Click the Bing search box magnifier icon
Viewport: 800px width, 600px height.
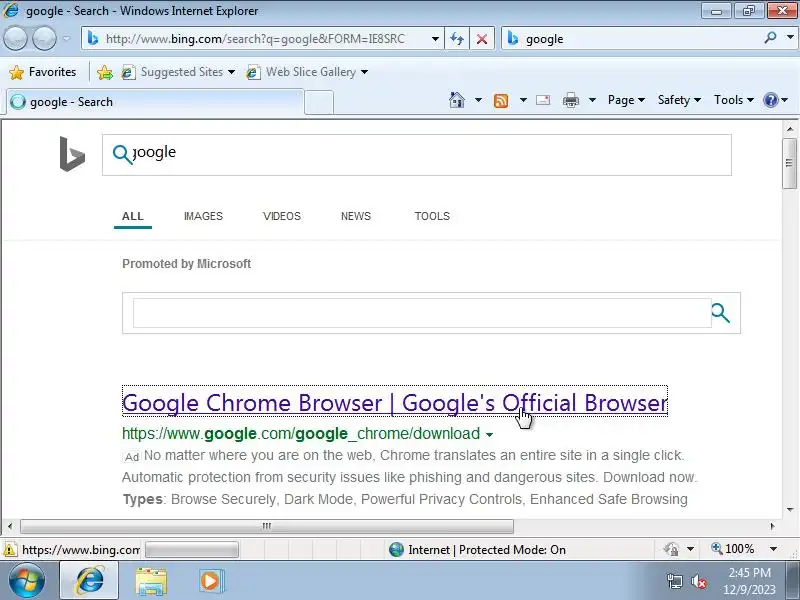pyautogui.click(x=122, y=154)
